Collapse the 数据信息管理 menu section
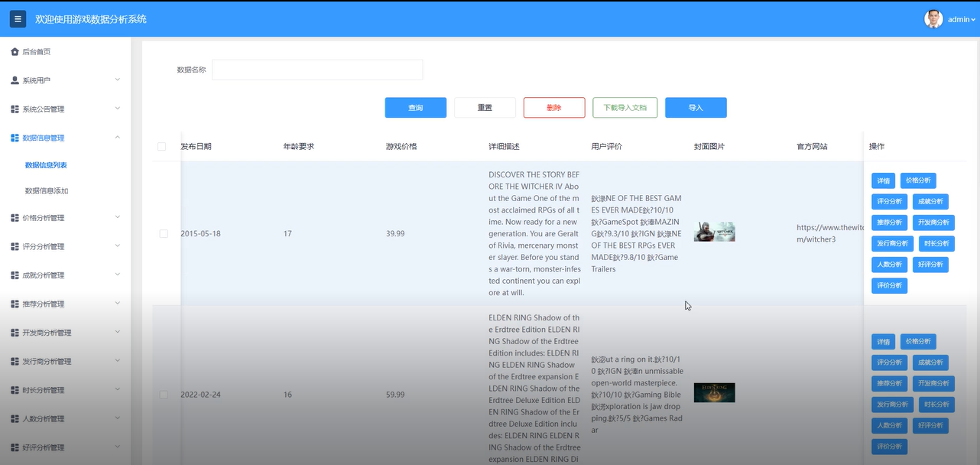The image size is (980, 465). (65, 138)
